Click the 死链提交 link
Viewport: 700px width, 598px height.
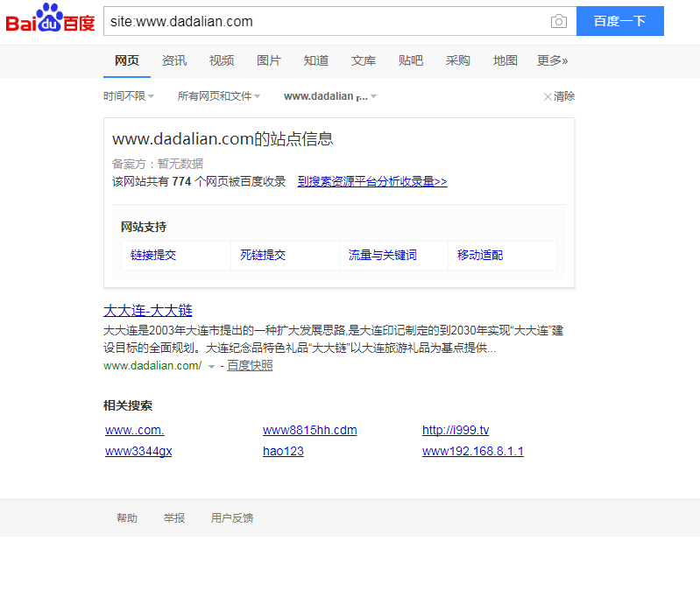tap(263, 256)
